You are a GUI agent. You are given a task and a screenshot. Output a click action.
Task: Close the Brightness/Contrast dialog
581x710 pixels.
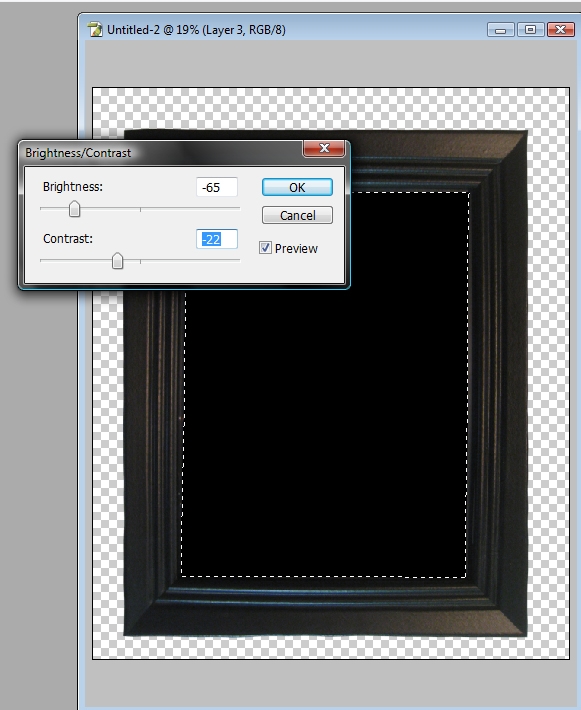(324, 148)
